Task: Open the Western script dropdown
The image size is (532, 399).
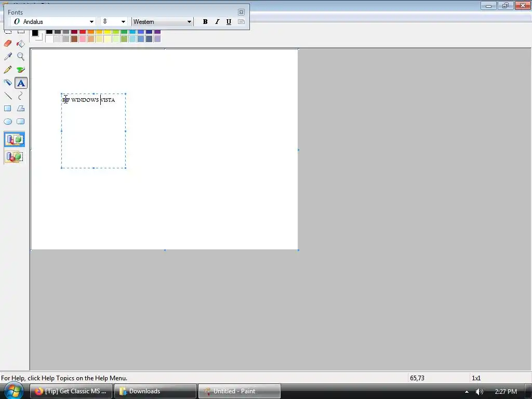Action: click(189, 22)
